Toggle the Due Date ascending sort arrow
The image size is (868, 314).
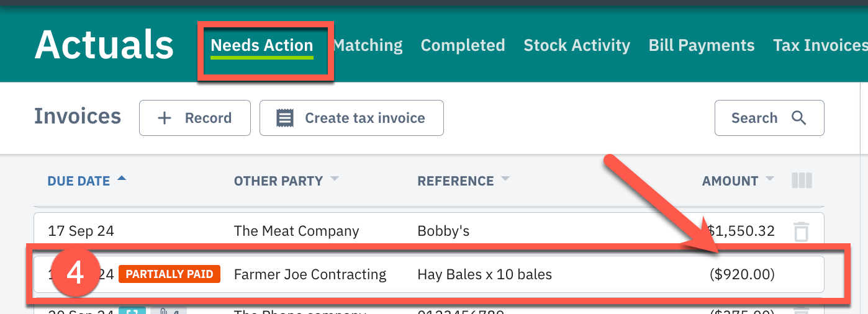[x=122, y=179]
